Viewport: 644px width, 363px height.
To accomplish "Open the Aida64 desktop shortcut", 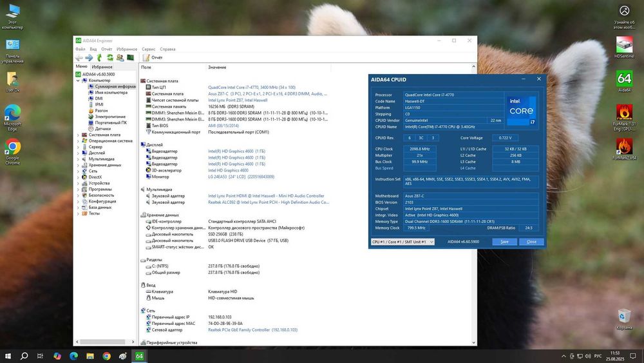I will coord(624,81).
